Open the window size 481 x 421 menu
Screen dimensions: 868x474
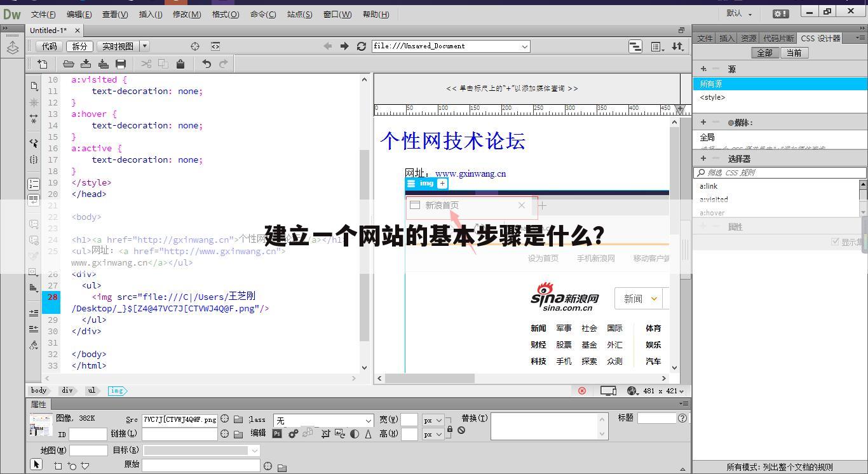pos(664,391)
